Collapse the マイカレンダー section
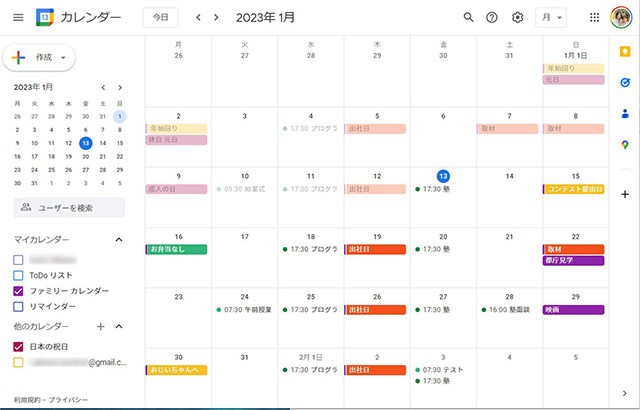640x410 pixels. (118, 240)
